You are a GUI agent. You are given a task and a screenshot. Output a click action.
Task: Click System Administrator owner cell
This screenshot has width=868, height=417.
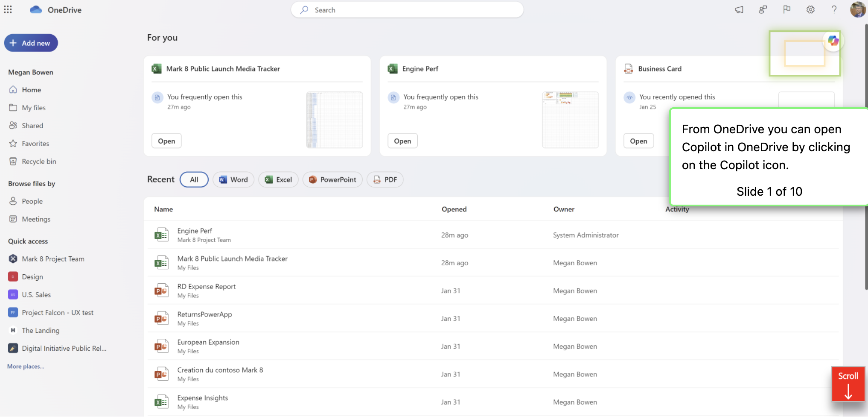pos(586,235)
